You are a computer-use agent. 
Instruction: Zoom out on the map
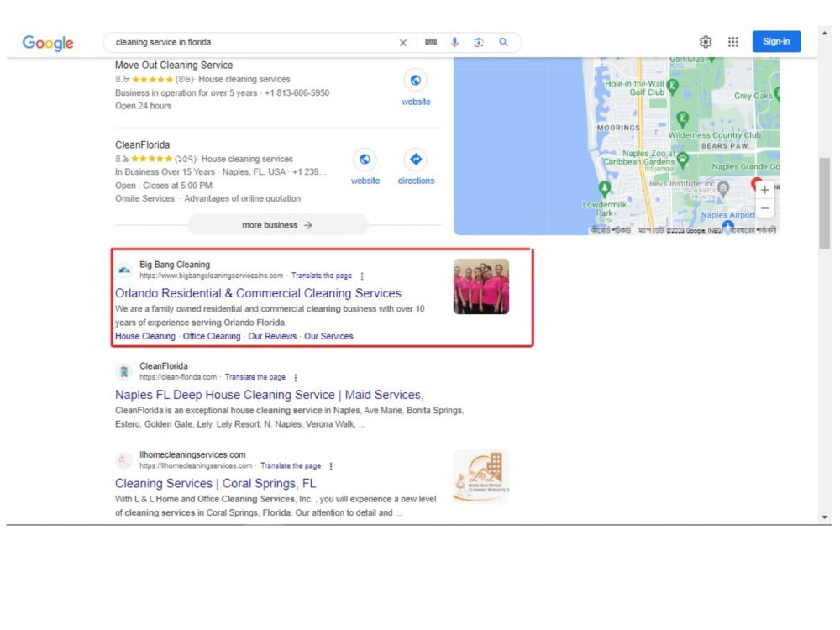(765, 208)
